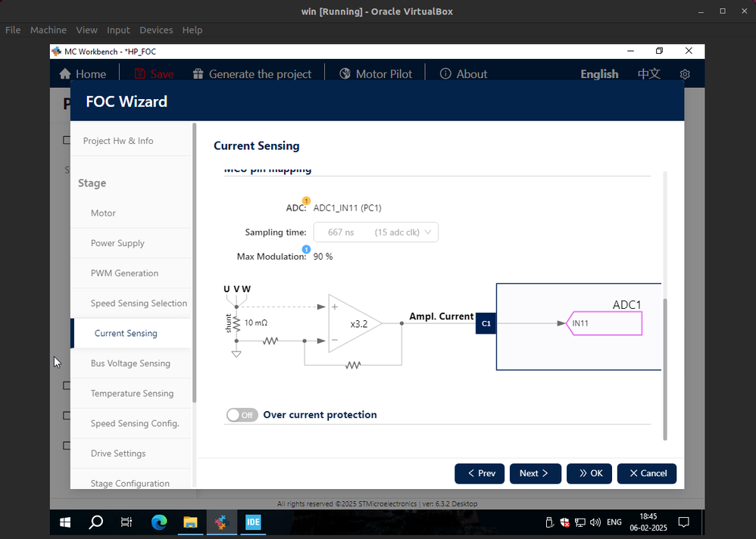The height and width of the screenshot is (539, 756).
Task: Click the taskbar clock showing 18:45
Action: click(x=648, y=522)
